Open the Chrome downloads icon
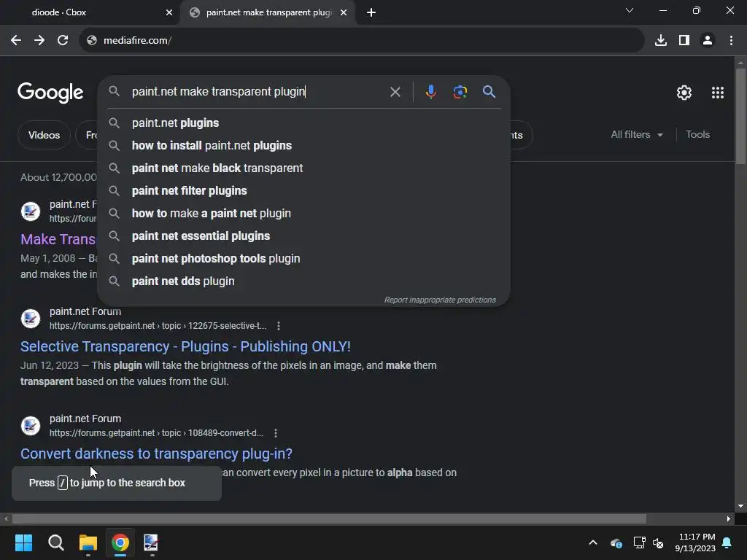 click(661, 41)
